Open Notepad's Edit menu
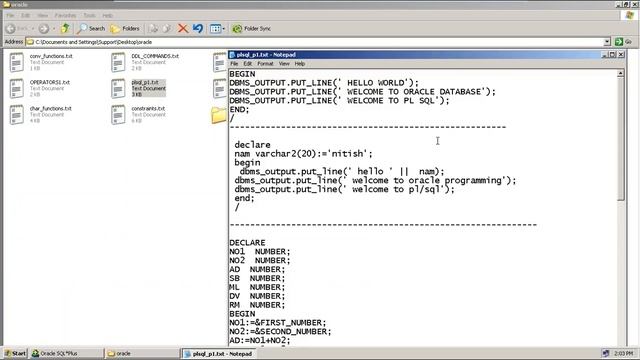Screen dimensions: 640x360 [x=248, y=64]
